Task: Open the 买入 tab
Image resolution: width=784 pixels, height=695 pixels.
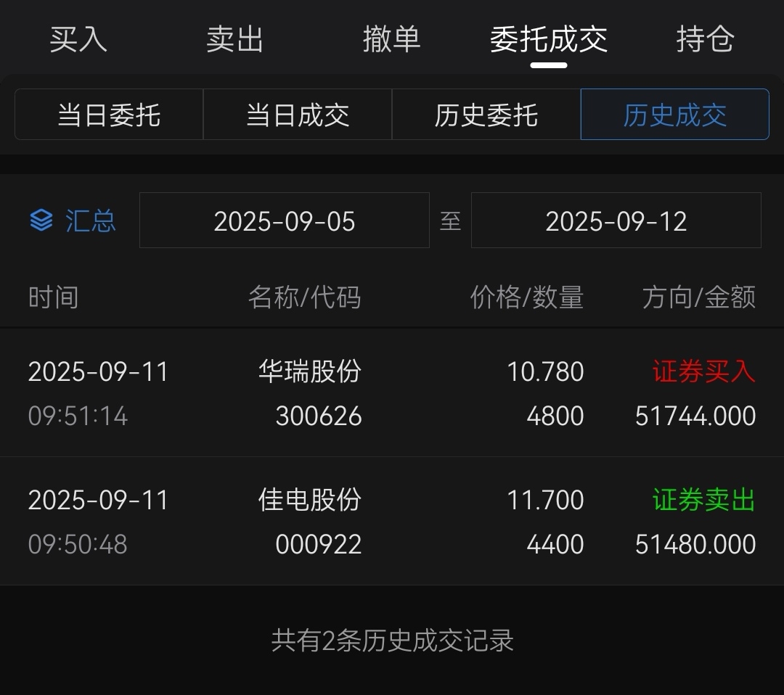Action: 78,39
